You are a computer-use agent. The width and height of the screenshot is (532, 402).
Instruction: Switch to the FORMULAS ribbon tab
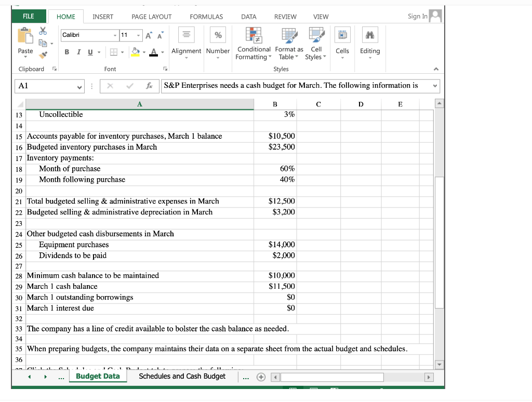(206, 17)
